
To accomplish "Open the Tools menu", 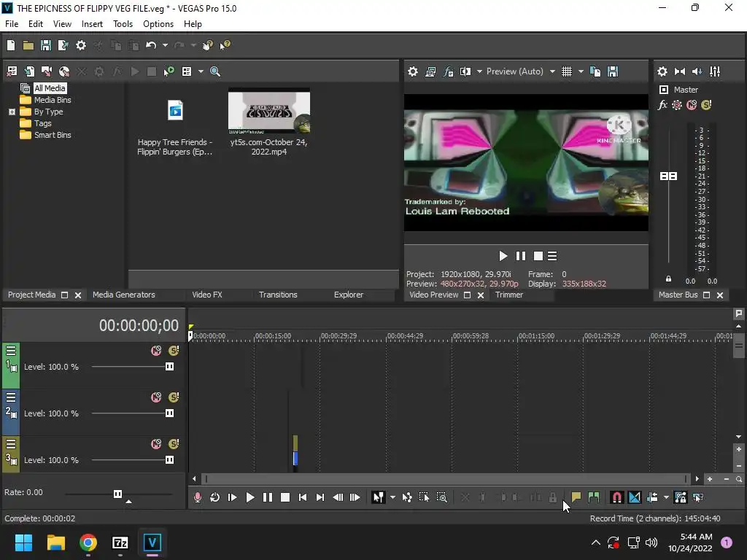I will [123, 24].
